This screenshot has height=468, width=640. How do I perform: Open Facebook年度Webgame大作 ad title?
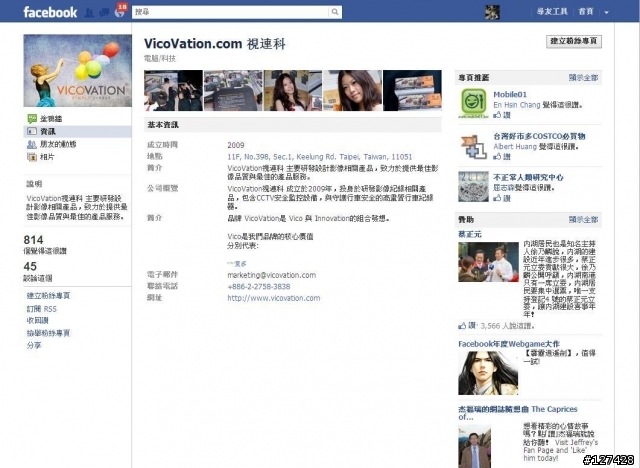click(509, 344)
